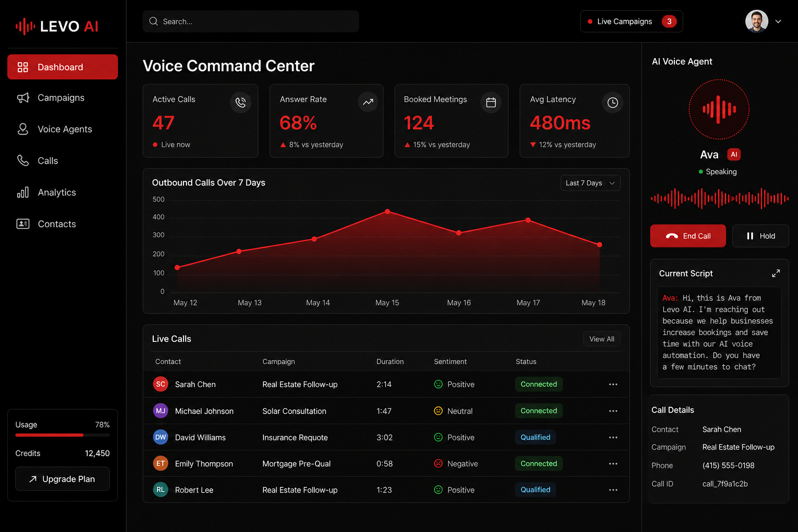Screen dimensions: 798x532
Task: Click the Insurance Requote campaign cell
Action: pos(295,437)
